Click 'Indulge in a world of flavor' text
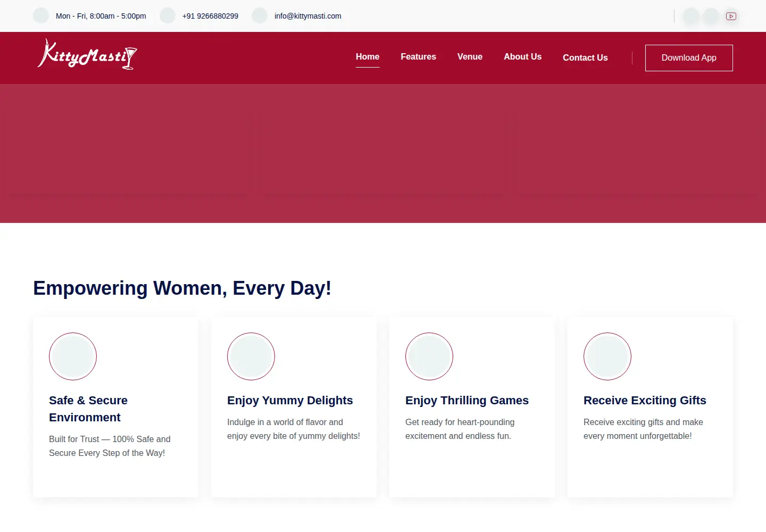Screen dimensions: 766x532 coord(294,429)
